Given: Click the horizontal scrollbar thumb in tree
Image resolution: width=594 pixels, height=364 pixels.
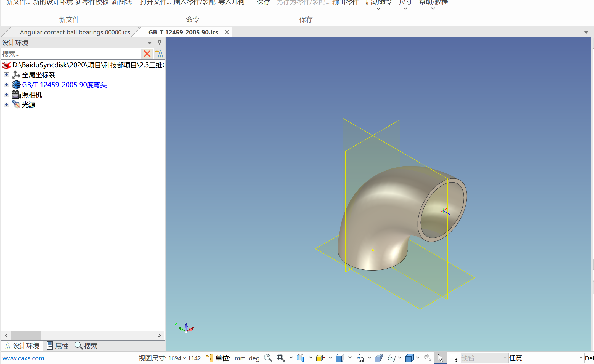Looking at the screenshot, I should pos(26,335).
